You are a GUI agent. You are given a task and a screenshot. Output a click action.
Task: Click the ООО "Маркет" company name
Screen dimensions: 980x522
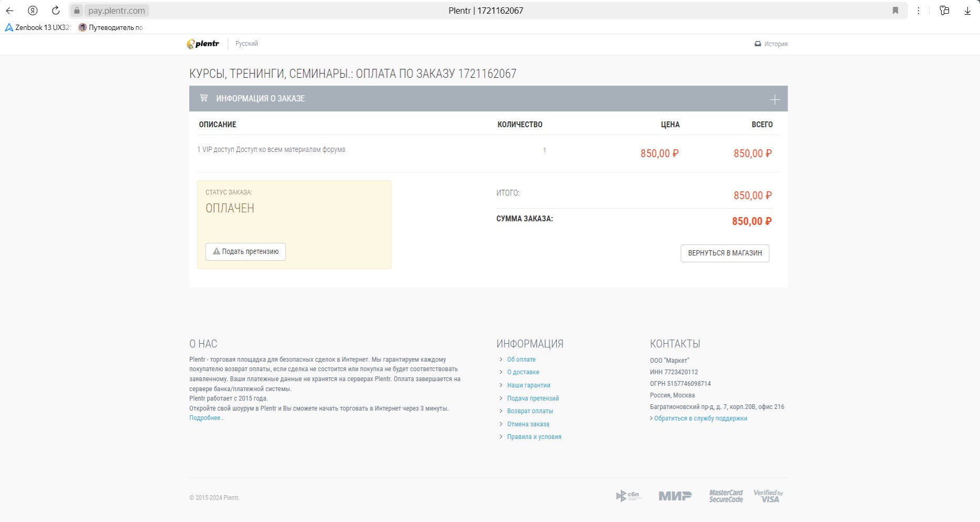click(x=669, y=361)
